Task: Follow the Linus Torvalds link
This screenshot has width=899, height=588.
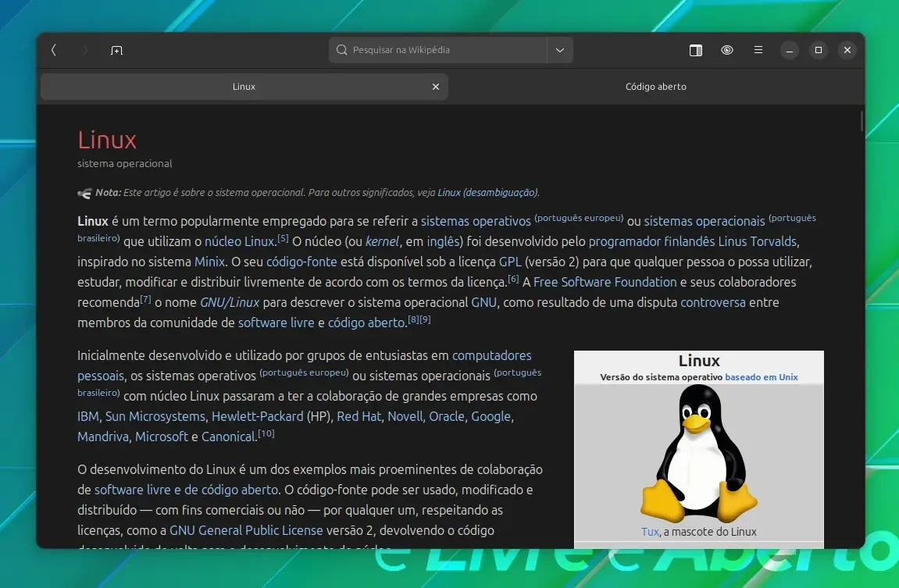Action: [x=757, y=241]
